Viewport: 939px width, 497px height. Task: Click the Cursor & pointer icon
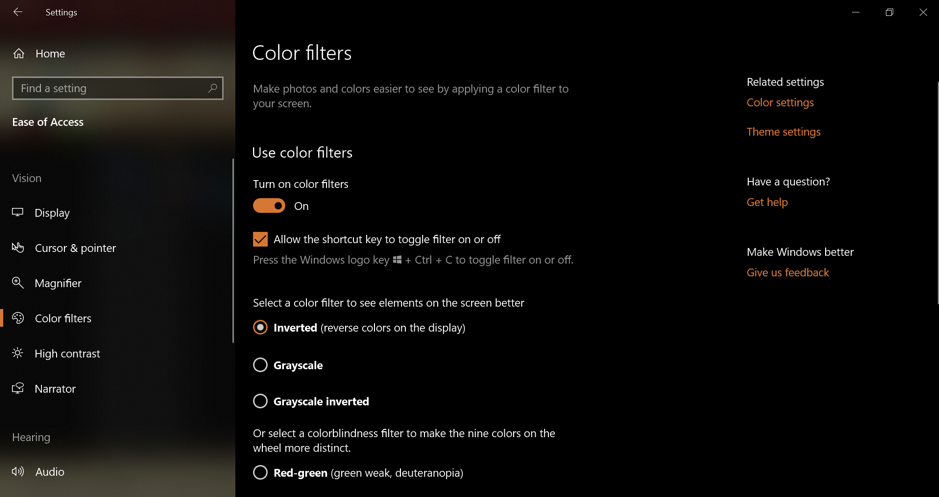pos(18,248)
